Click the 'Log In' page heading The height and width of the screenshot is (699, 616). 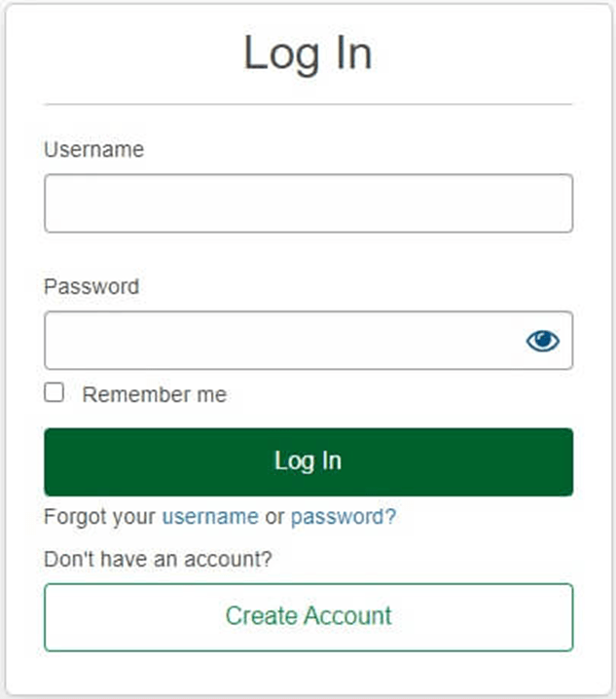tap(308, 54)
